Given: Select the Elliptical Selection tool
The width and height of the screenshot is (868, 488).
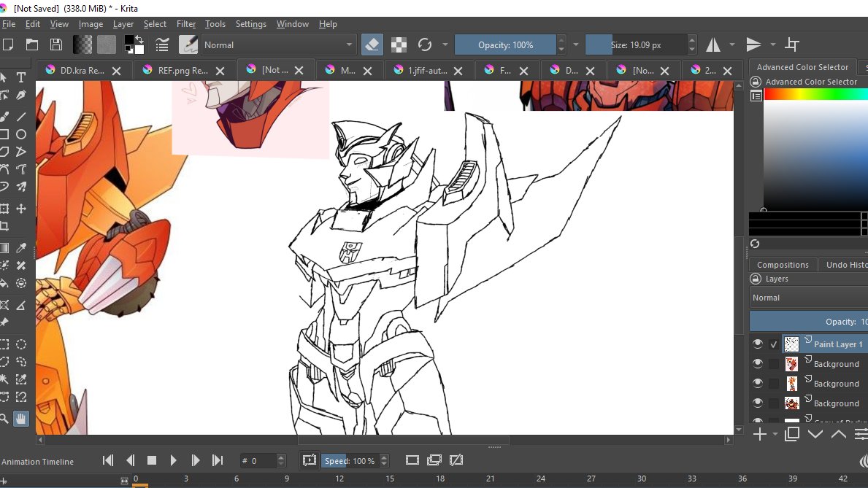Looking at the screenshot, I should [21, 344].
